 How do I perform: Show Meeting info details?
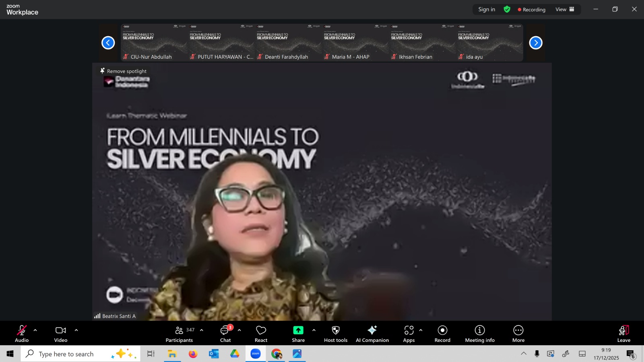coord(479,334)
